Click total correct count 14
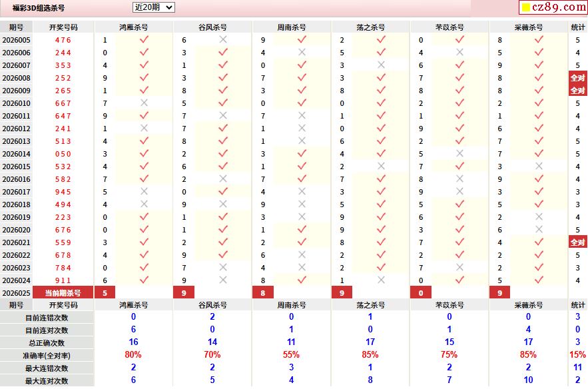The width and height of the screenshot is (588, 389). pyautogui.click(x=212, y=342)
